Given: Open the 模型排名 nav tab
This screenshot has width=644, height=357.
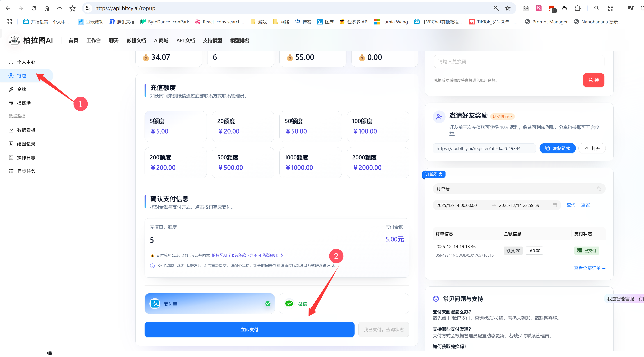Looking at the screenshot, I should click(239, 40).
